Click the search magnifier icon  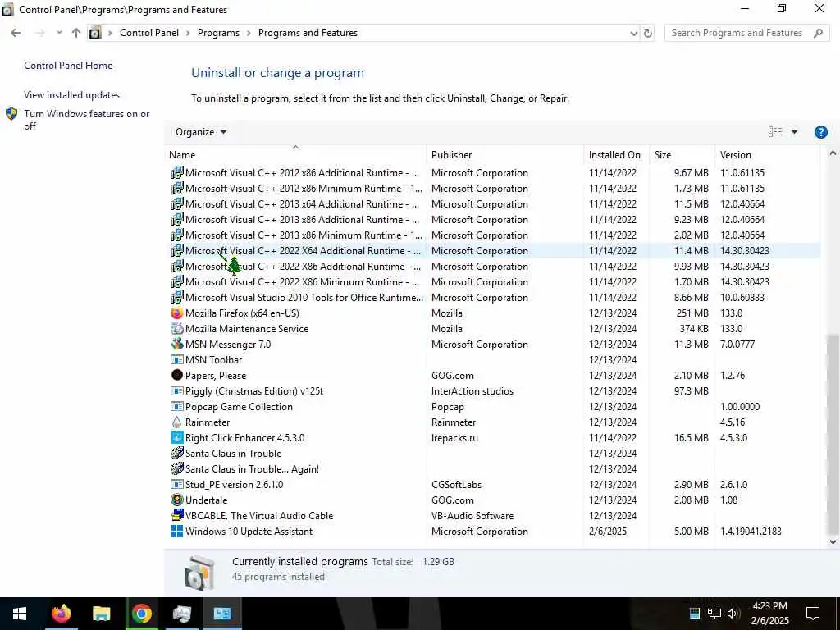818,33
